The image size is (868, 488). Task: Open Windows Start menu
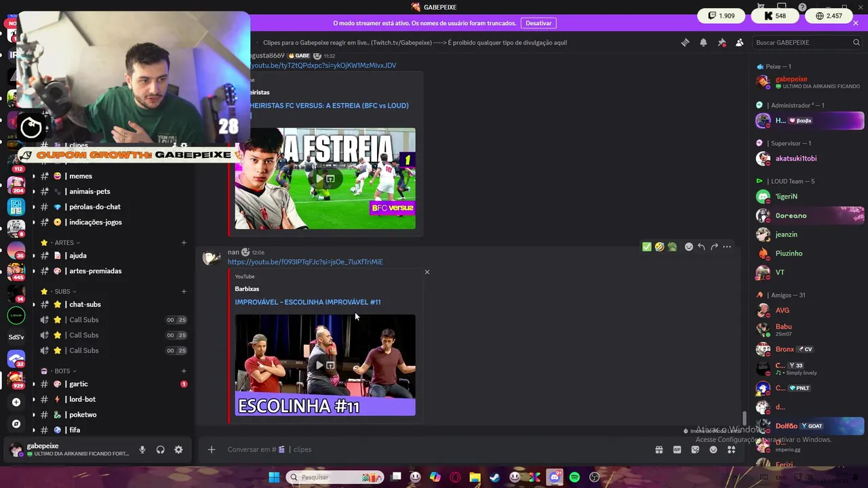(x=274, y=477)
